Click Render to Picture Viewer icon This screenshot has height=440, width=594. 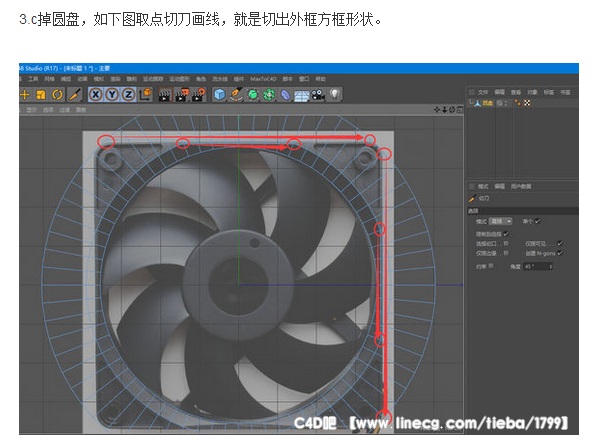(x=181, y=94)
